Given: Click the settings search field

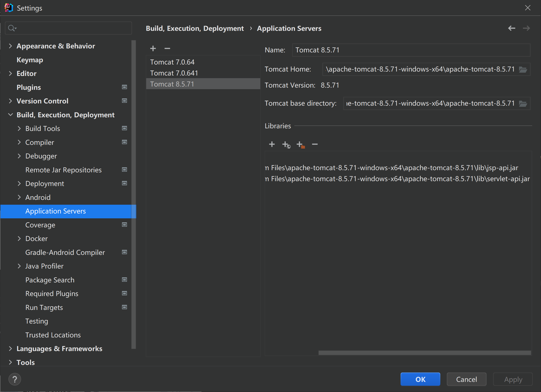Looking at the screenshot, I should click(68, 28).
